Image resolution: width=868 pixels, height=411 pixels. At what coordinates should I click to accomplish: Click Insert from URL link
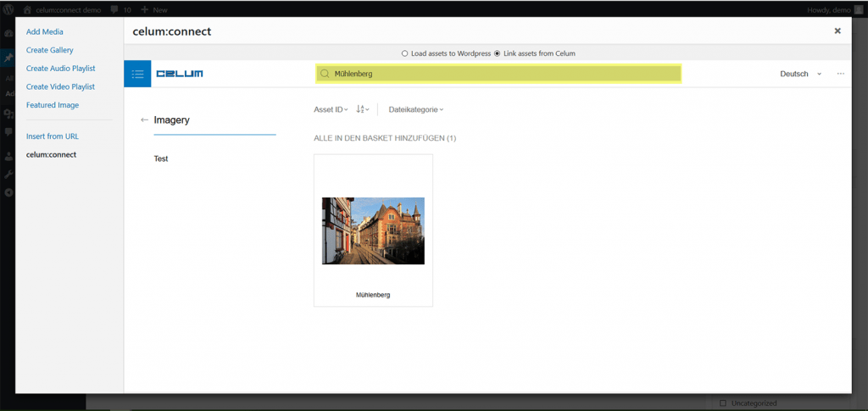pyautogui.click(x=53, y=136)
